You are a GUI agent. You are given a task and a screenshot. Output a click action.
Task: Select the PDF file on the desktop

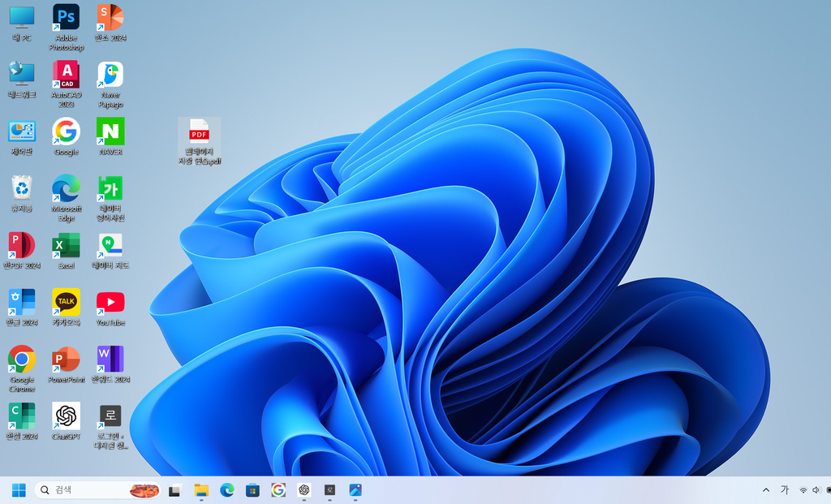(200, 141)
